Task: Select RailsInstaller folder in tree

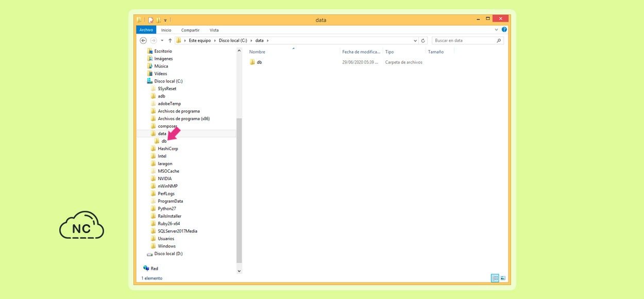Action: tap(170, 216)
